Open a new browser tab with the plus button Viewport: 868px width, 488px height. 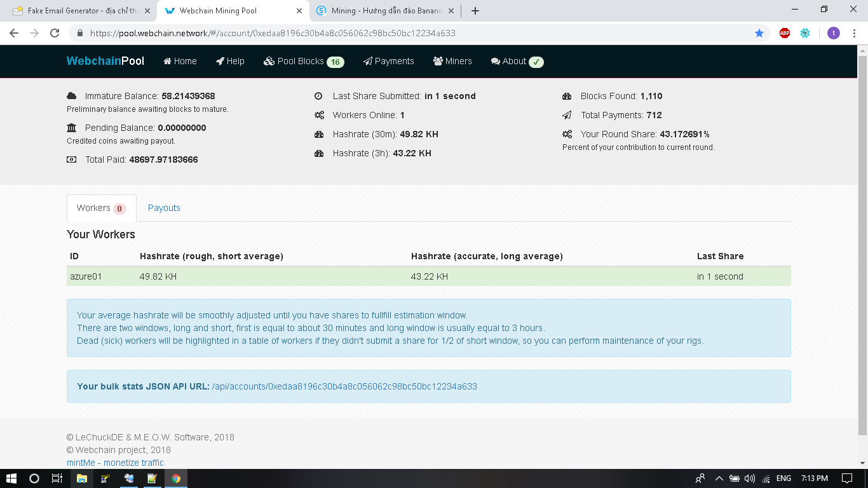tap(475, 11)
